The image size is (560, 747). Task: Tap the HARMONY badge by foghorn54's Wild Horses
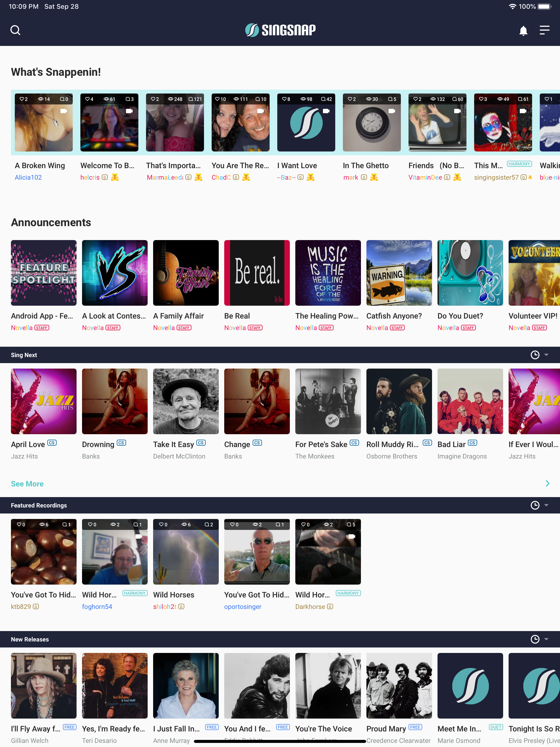[135, 593]
